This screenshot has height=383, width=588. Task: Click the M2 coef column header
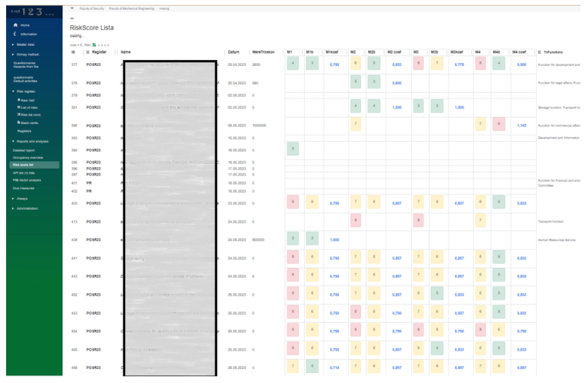pos(394,52)
